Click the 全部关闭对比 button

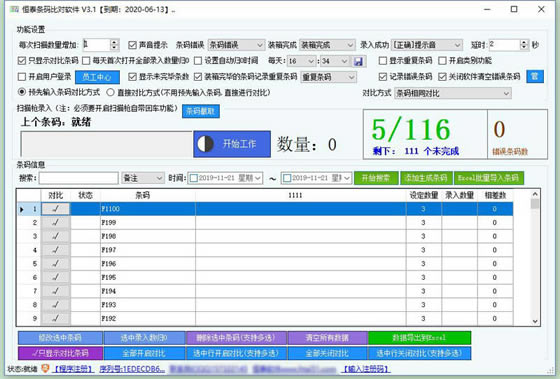point(328,353)
